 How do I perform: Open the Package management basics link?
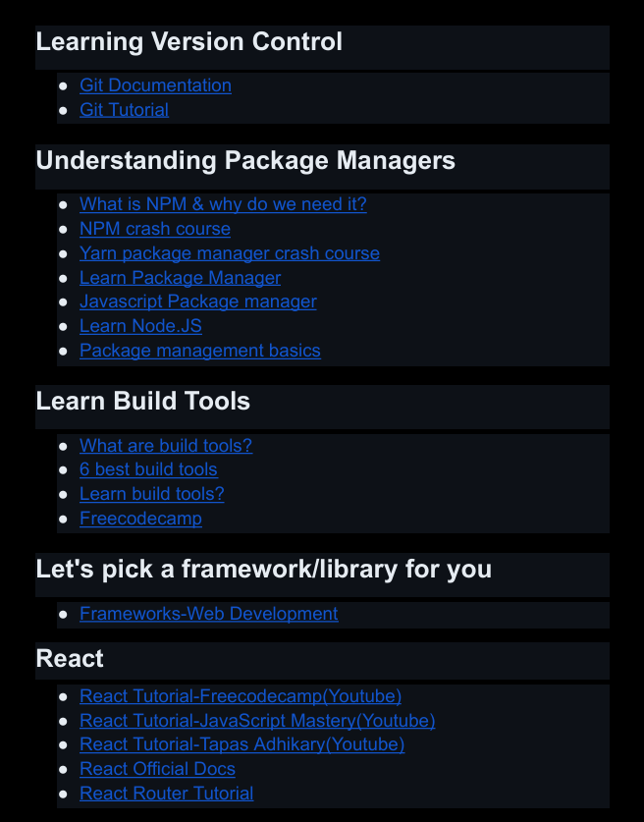coord(199,351)
